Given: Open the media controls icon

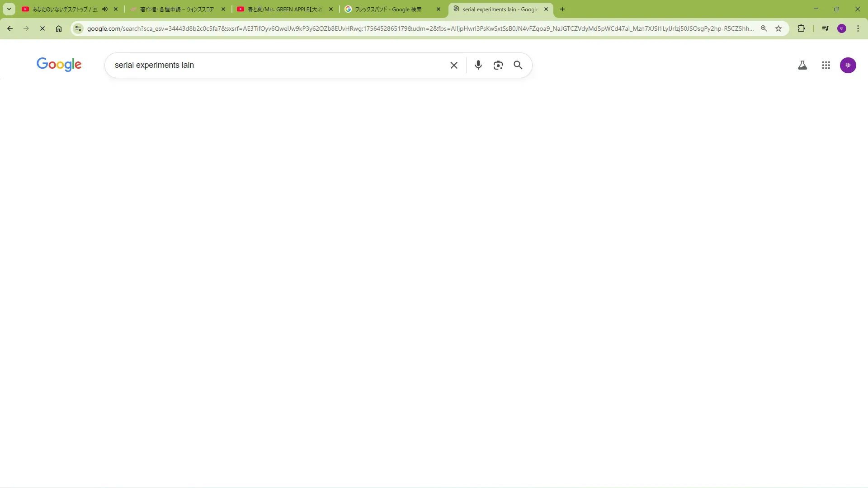Looking at the screenshot, I should tap(826, 28).
